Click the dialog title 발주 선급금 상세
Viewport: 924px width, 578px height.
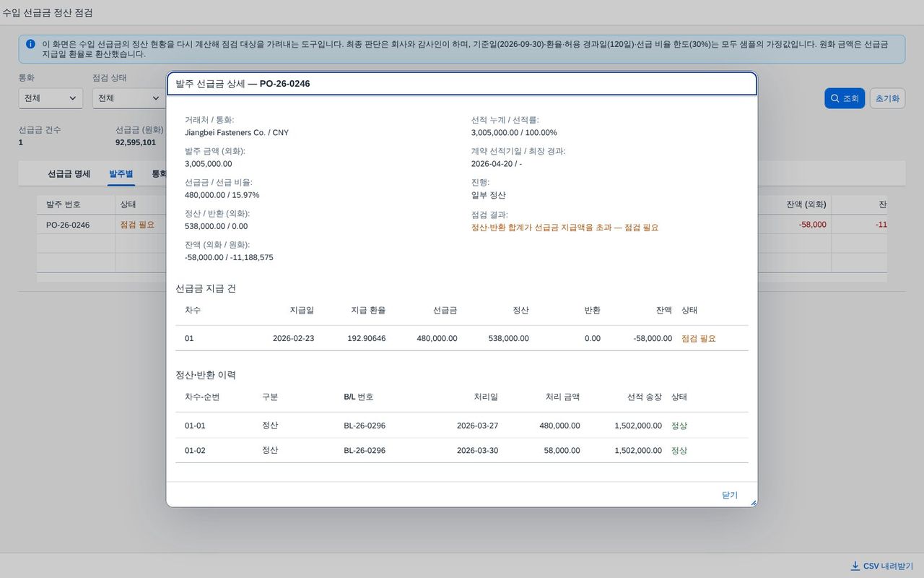coord(243,84)
